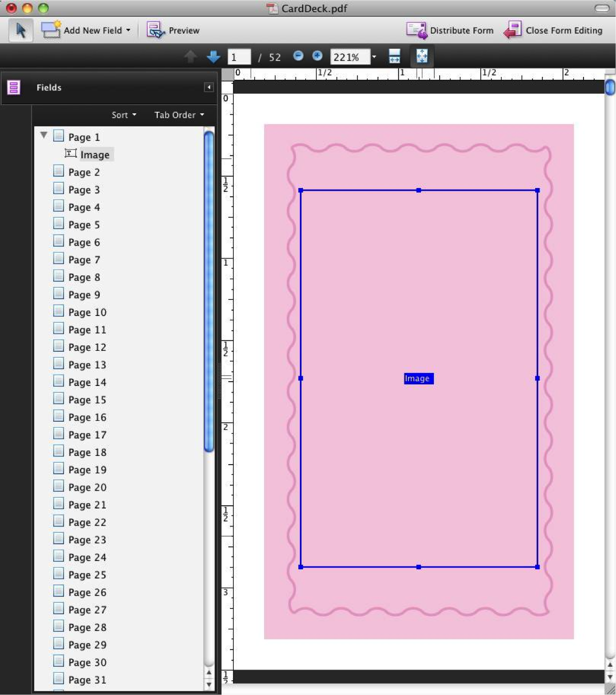Click the CardDeck.pdf title bar document icon
This screenshot has height=695, width=616.
(x=272, y=8)
